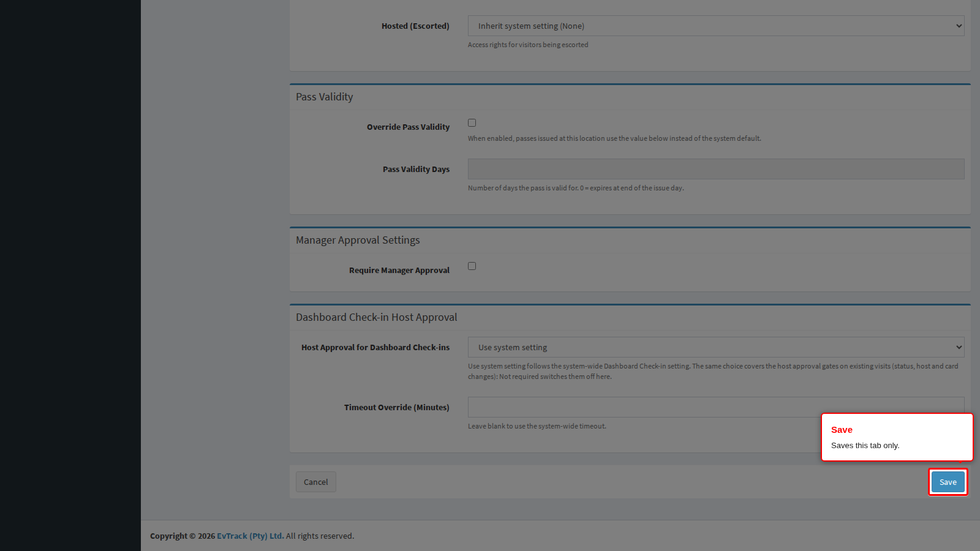Tick the Require Manager Approval checkbox
Viewport: 980px width, 551px height.
(472, 266)
